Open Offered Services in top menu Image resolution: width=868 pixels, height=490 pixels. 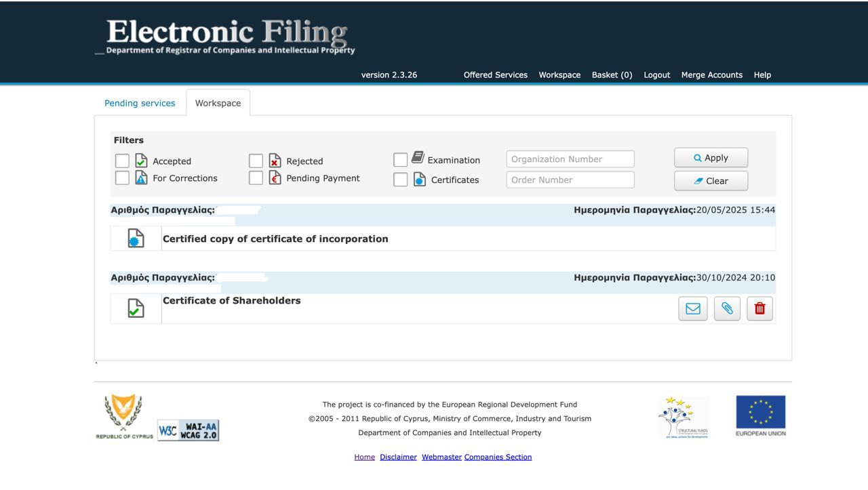pos(495,75)
